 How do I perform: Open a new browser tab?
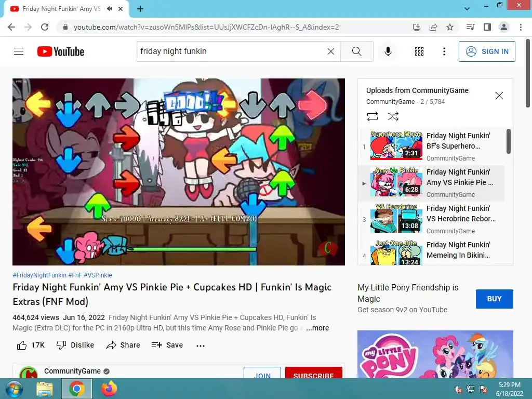point(140,9)
